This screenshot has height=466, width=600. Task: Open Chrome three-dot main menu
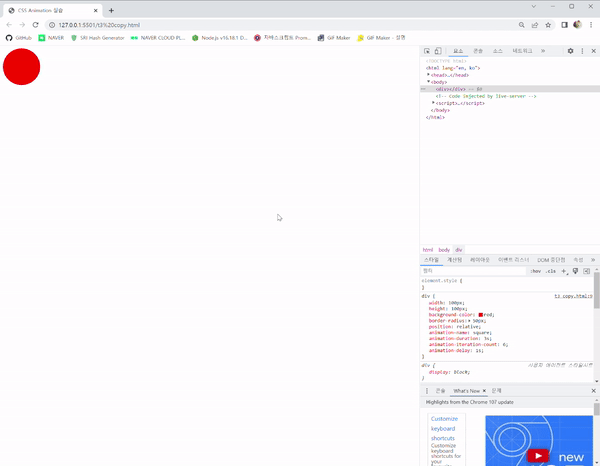coord(591,25)
